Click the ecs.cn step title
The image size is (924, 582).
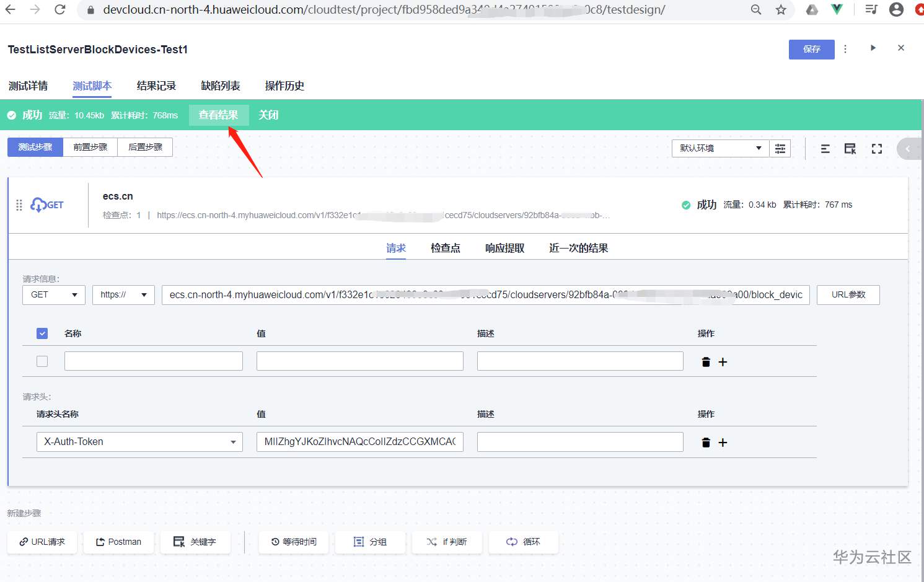pos(118,196)
